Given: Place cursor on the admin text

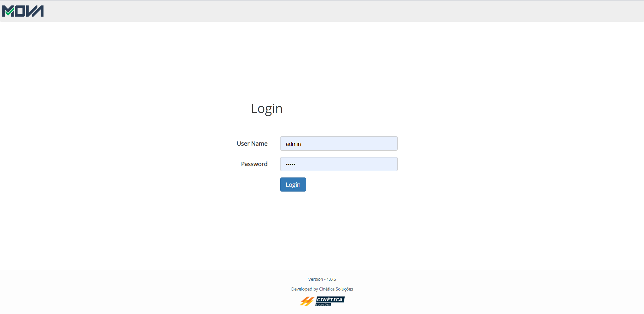Looking at the screenshot, I should [x=293, y=144].
